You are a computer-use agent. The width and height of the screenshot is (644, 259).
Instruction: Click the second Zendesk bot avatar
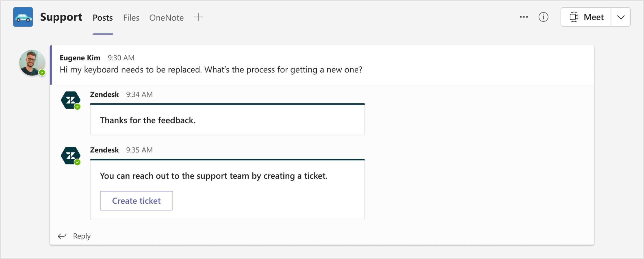[71, 155]
